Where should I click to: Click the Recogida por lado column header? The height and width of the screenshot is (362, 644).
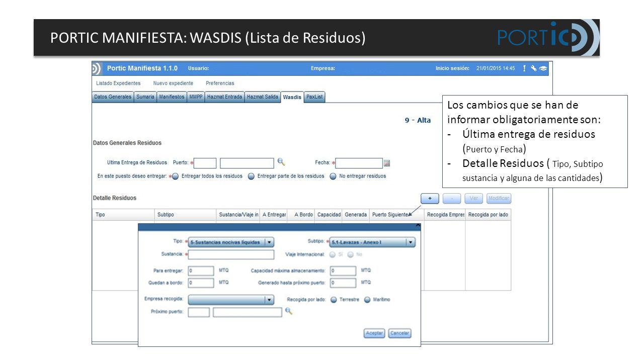coord(488,215)
